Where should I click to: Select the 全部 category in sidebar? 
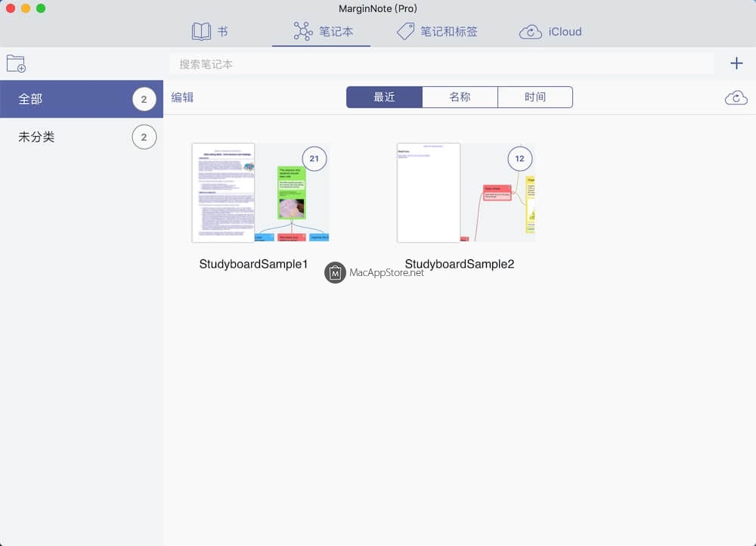point(81,99)
